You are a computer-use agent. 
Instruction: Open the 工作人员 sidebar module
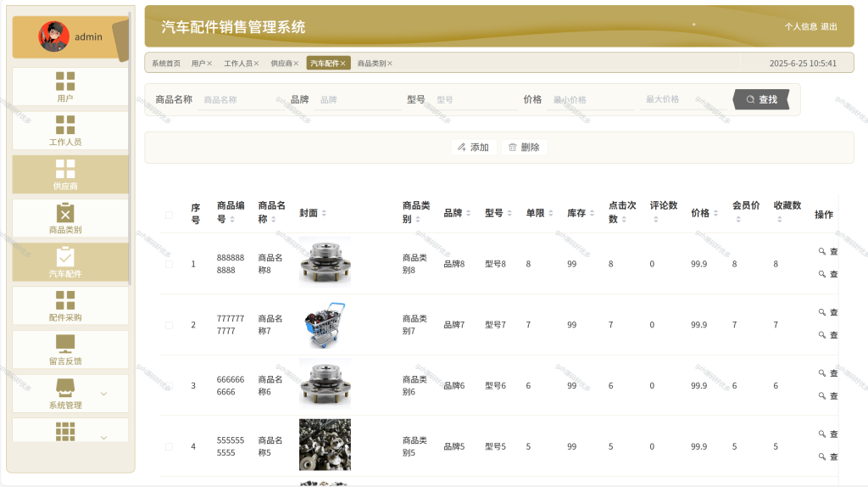pyautogui.click(x=70, y=130)
